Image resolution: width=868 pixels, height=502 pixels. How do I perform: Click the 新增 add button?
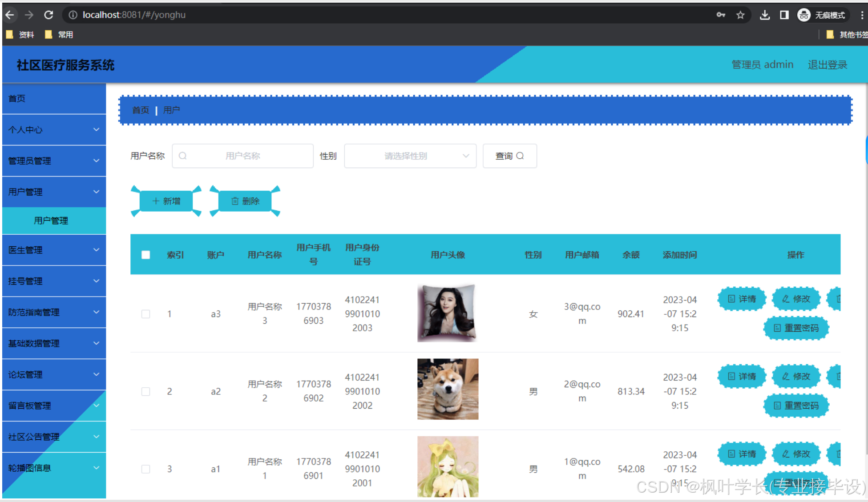166,201
